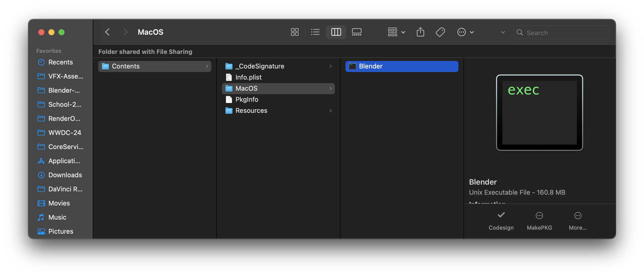Expand _CodeSignature folder chevron
Viewport: 644px width, 276px height.
click(x=331, y=66)
